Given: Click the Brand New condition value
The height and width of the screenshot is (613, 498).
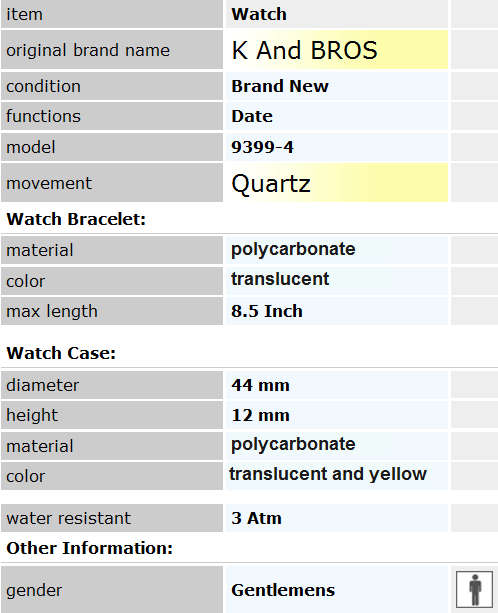Looking at the screenshot, I should tap(280, 86).
